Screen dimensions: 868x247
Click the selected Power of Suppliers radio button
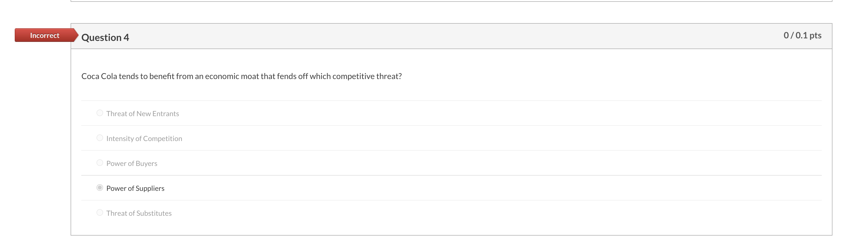(x=100, y=188)
